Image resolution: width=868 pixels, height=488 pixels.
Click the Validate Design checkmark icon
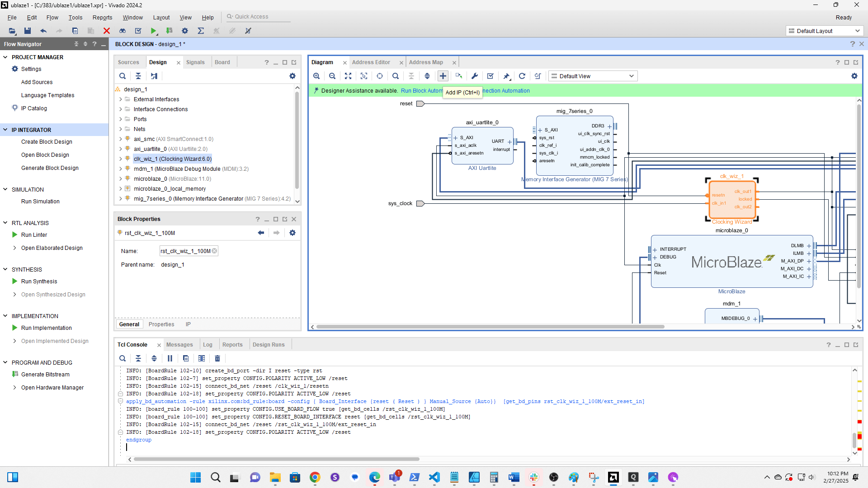(490, 75)
